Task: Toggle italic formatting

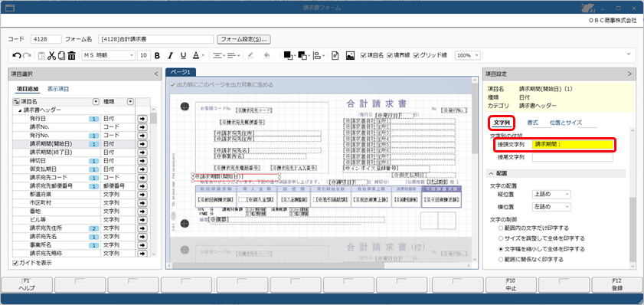Action: pos(170,55)
